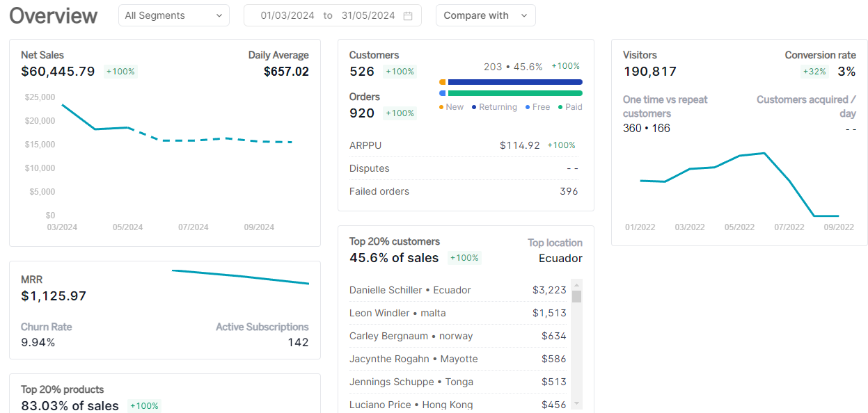Click the Active Subscriptions value 142
The height and width of the screenshot is (413, 868).
pyautogui.click(x=299, y=342)
